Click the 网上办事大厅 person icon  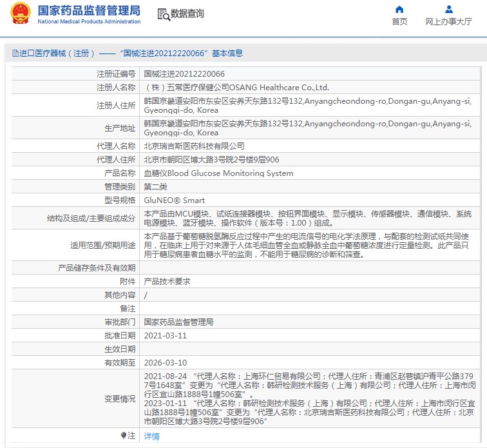[x=449, y=10]
